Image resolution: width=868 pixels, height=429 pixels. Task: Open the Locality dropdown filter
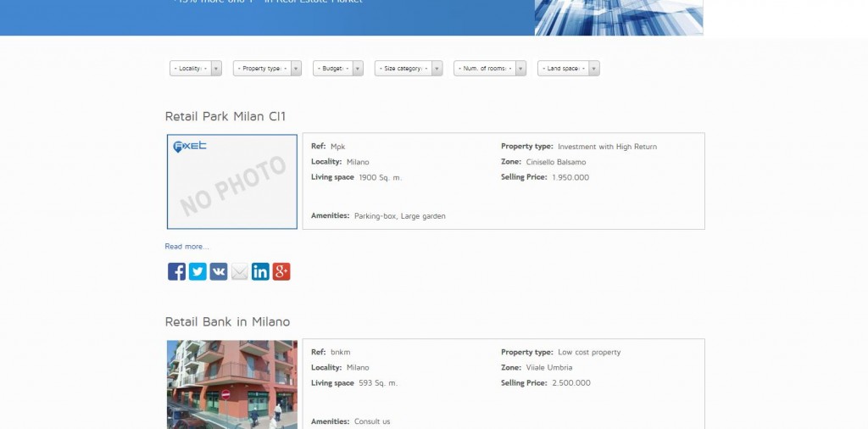[x=196, y=69]
